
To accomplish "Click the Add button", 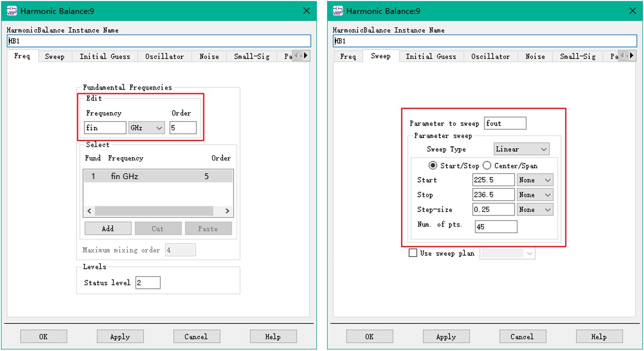I will click(x=108, y=229).
